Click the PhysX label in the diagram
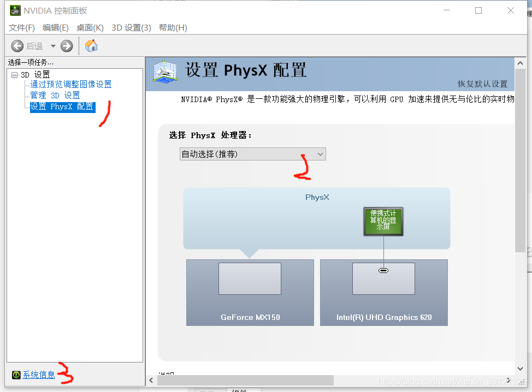 tap(317, 197)
